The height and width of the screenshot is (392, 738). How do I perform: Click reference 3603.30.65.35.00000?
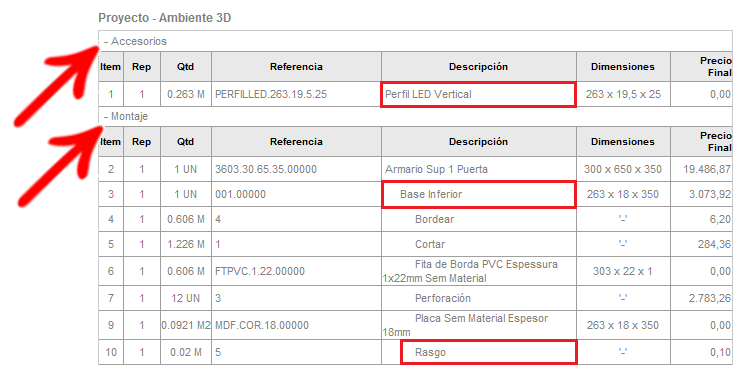[x=266, y=169]
